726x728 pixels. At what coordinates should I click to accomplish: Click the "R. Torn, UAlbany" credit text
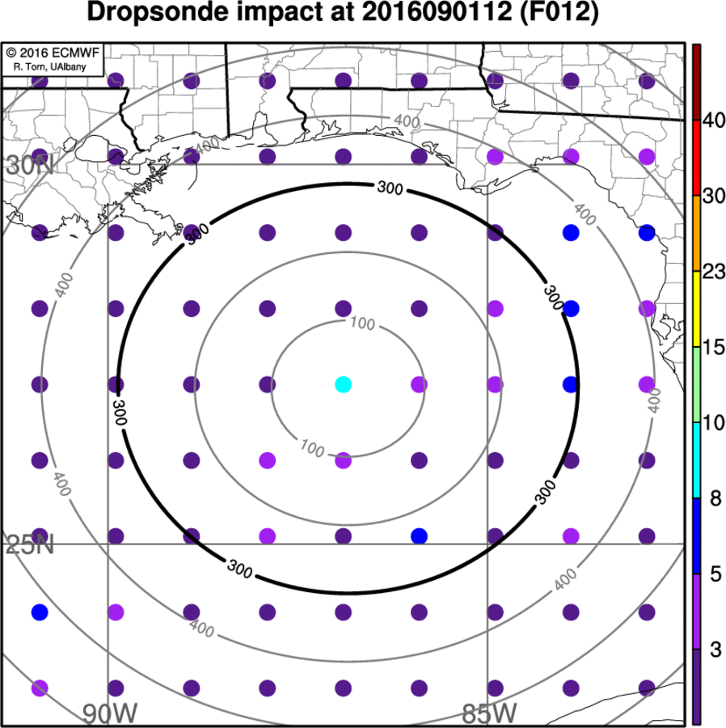pos(49,67)
